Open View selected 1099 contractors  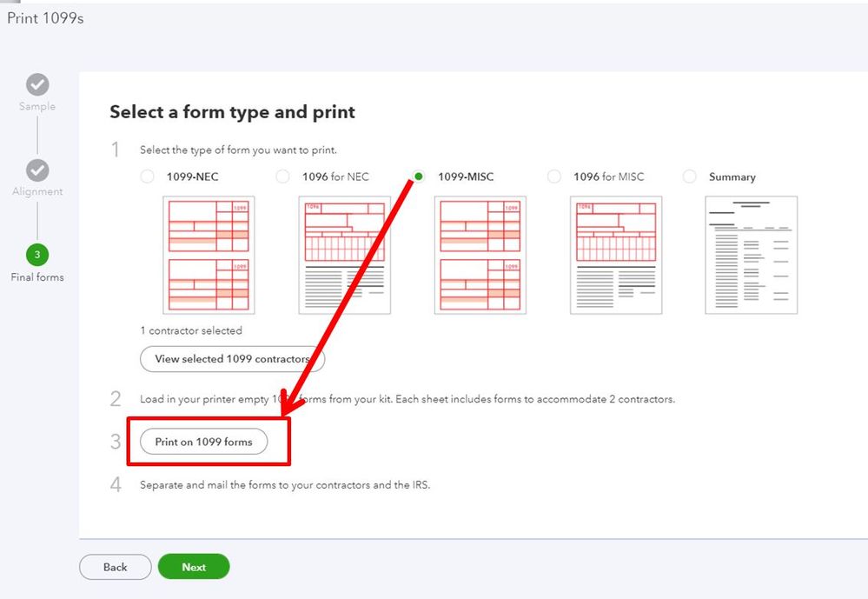pyautogui.click(x=232, y=359)
